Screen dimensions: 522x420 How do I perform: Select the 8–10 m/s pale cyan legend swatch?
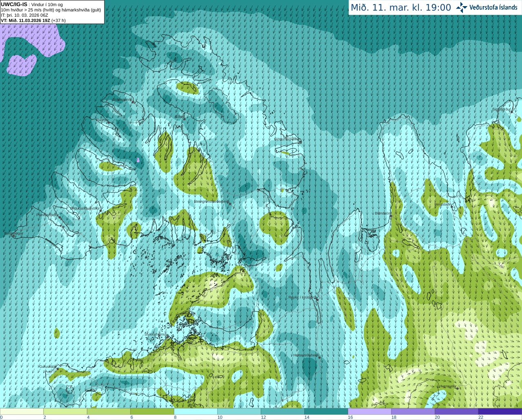point(196,411)
